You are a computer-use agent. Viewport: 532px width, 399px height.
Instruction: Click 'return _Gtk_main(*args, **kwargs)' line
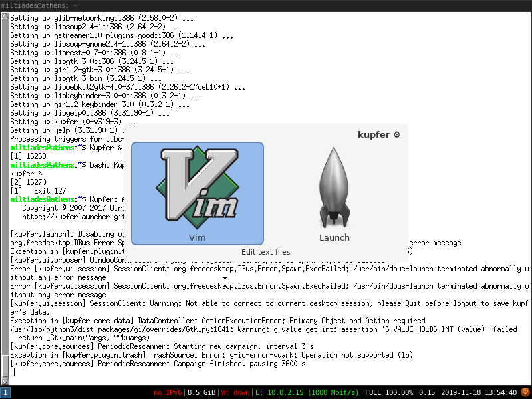84,338
